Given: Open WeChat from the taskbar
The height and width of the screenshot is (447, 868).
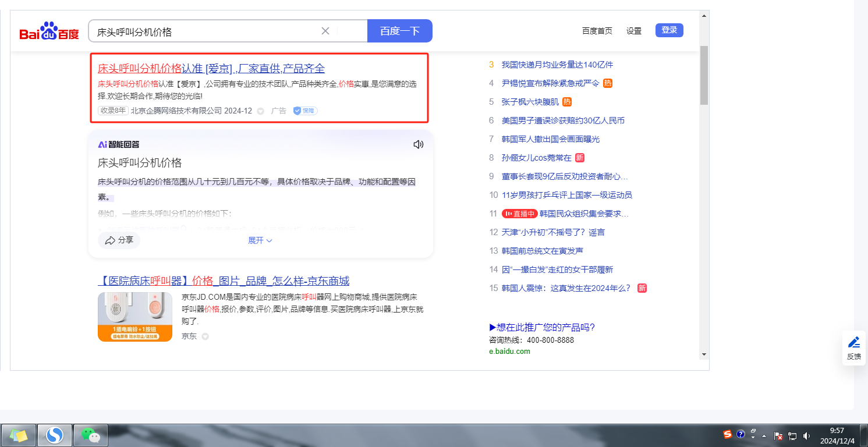Looking at the screenshot, I should pyautogui.click(x=90, y=435).
